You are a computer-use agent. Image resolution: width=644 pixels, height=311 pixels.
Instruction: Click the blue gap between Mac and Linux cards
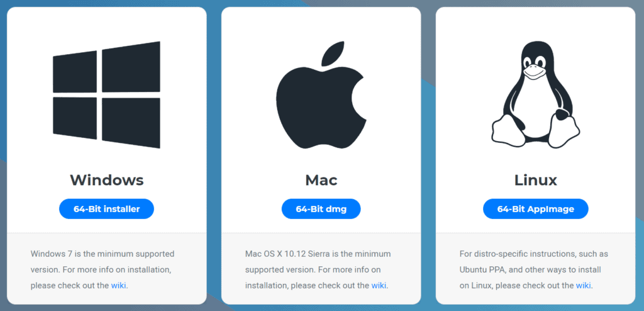pyautogui.click(x=428, y=155)
